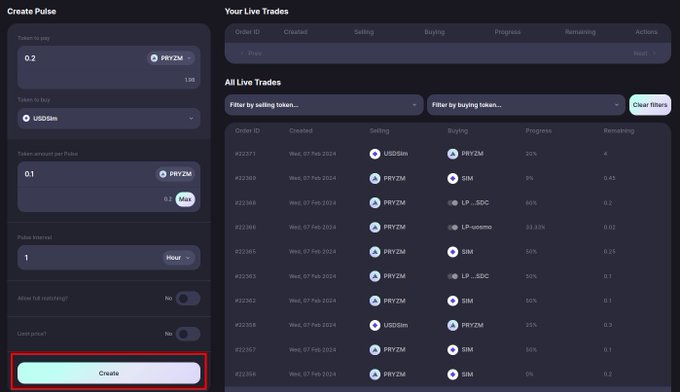Click Wed, 07 Feb 2024 date in #22371 row

point(312,154)
